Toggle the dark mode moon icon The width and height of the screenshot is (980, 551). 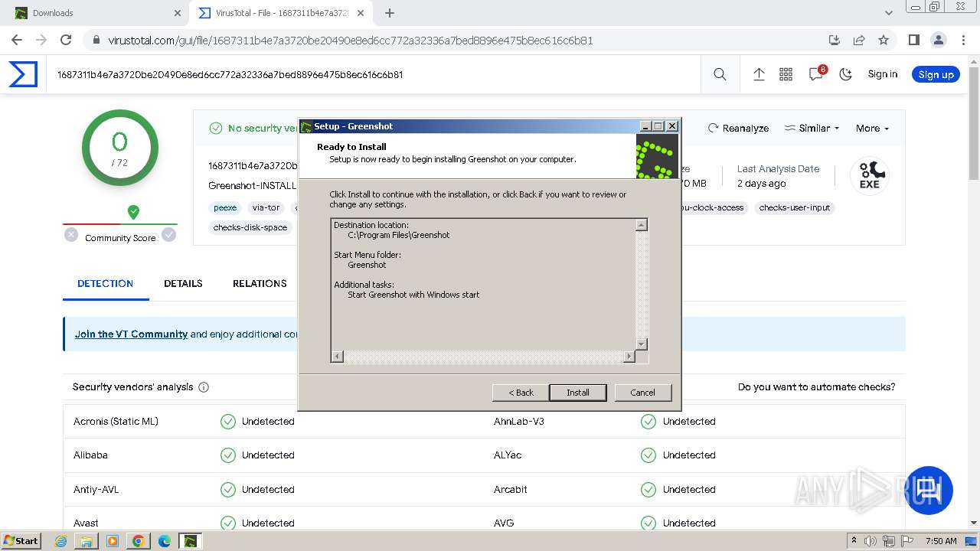click(846, 74)
